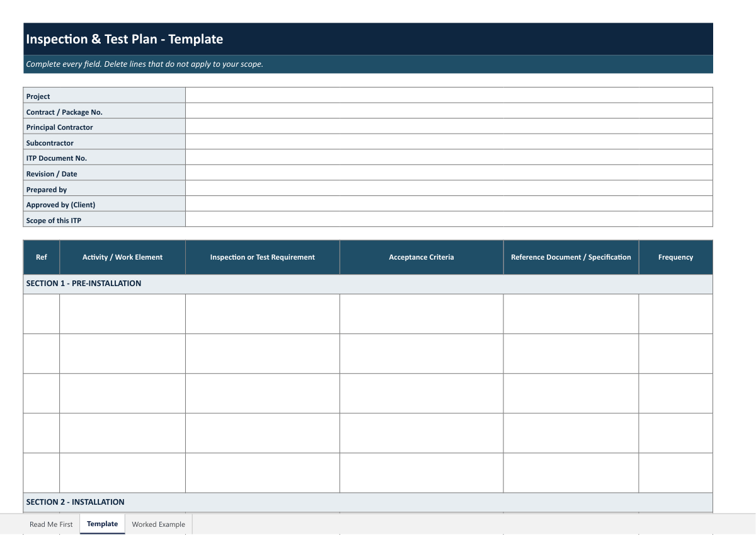Viewport: 756px width, 535px height.
Task: Select the Template sheet tab
Action: pos(103,524)
